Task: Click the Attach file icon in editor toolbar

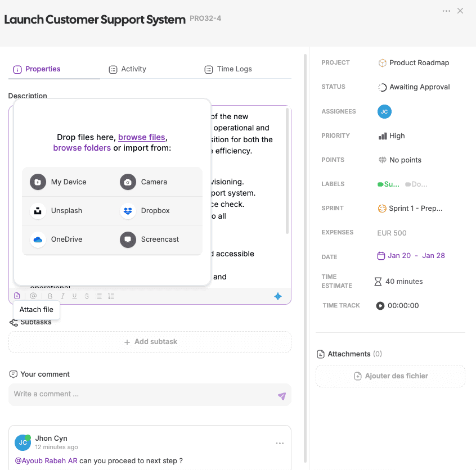Action: click(x=17, y=296)
